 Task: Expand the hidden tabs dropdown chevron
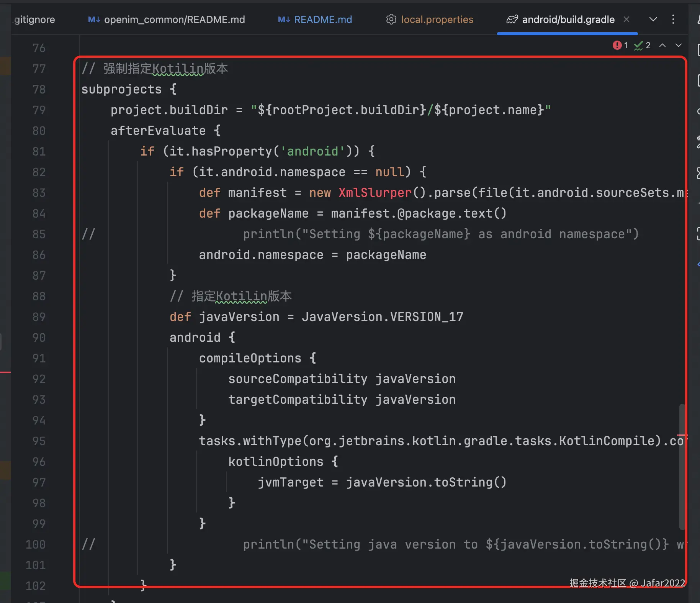pyautogui.click(x=653, y=19)
